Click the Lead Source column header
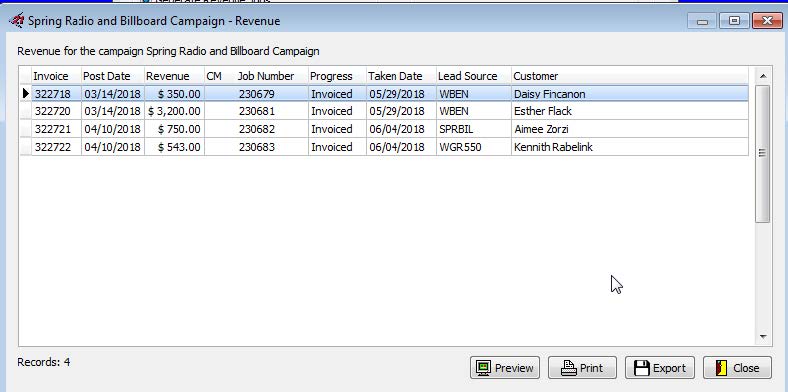Screen dimensions: 788x392 473,76
